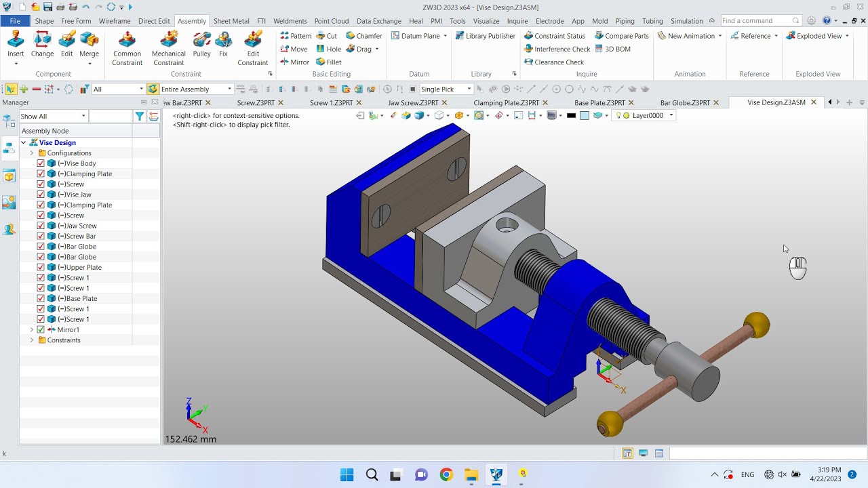Uncheck the Vise Jaw component
The image size is (868, 488).
pyautogui.click(x=41, y=195)
